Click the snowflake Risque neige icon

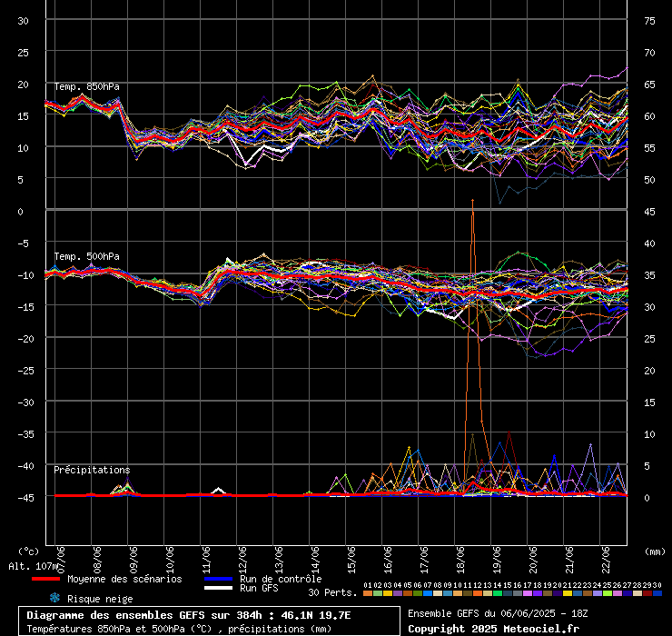(54, 598)
